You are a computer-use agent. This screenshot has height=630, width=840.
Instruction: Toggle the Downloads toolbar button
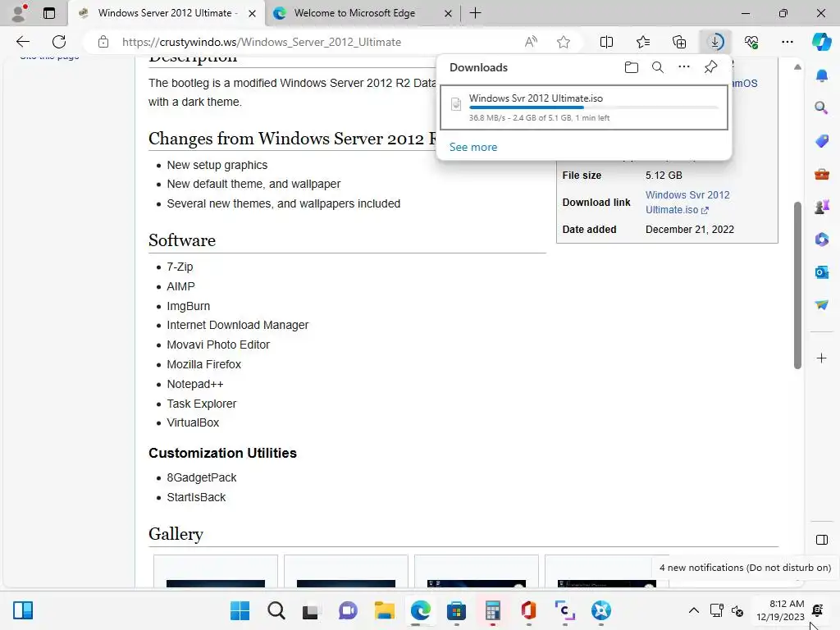[715, 42]
